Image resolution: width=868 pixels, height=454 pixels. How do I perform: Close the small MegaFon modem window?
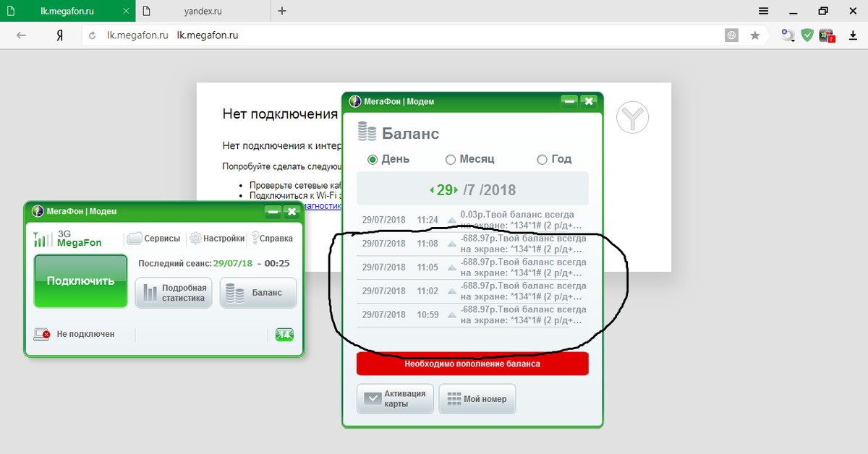(x=292, y=211)
